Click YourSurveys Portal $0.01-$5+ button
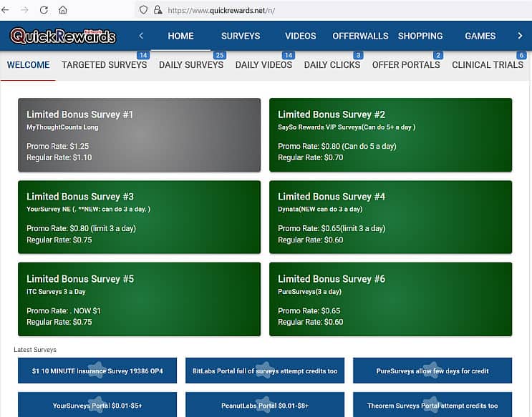The width and height of the screenshot is (532, 417). 97,405
